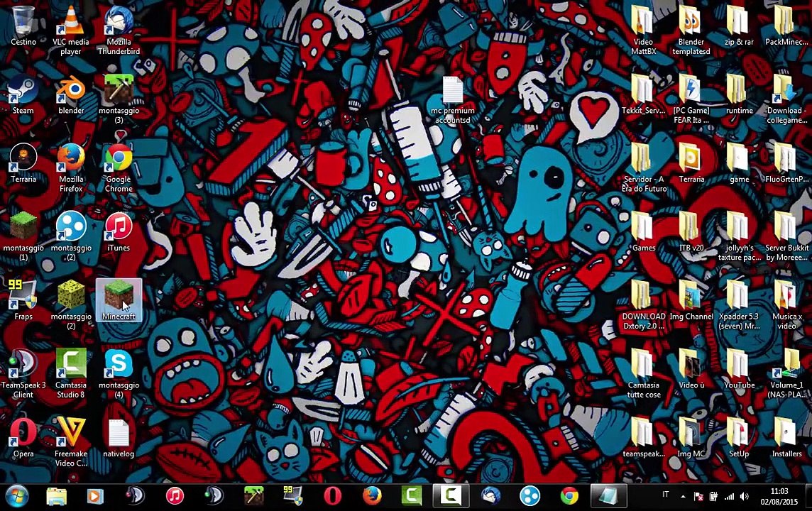Select the Tekkit_Serv... folder
The image size is (812, 511).
tap(643, 94)
